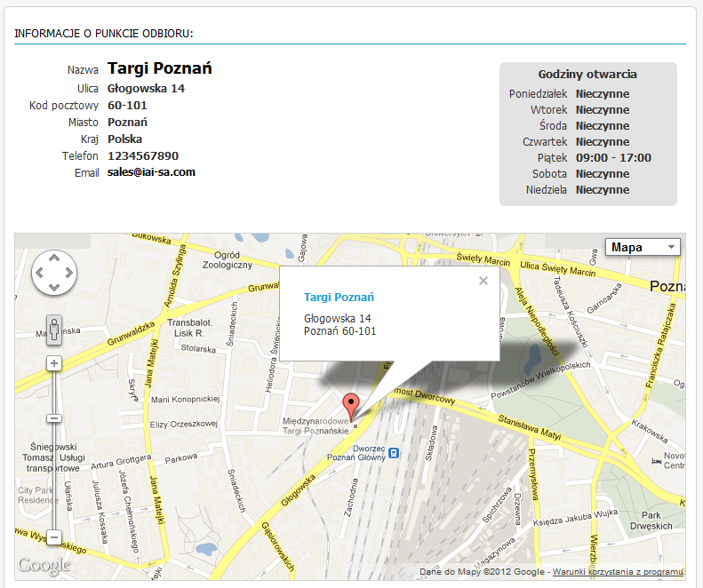The width and height of the screenshot is (703, 588).
Task: Click the Street View pegman icon
Action: pyautogui.click(x=54, y=330)
